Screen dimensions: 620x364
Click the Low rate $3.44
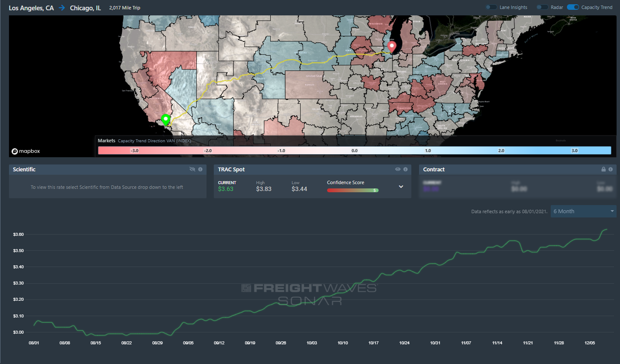click(x=299, y=189)
